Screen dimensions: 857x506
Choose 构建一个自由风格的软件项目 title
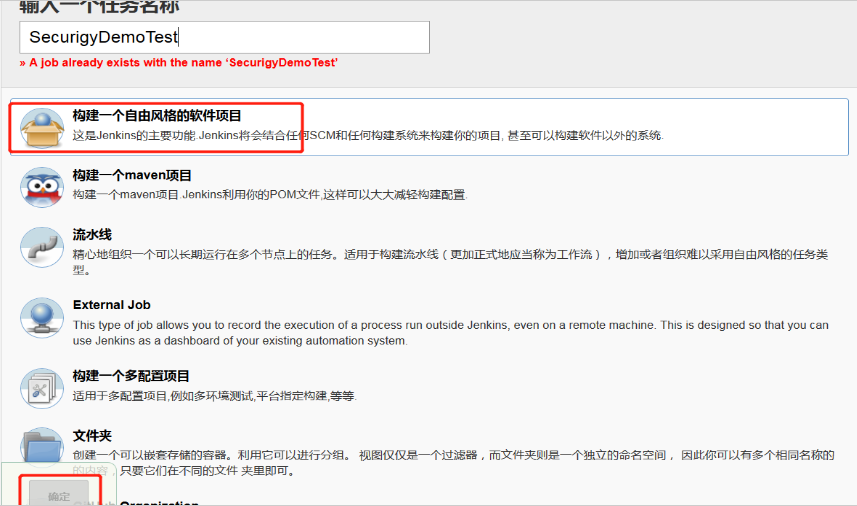[x=157, y=115]
